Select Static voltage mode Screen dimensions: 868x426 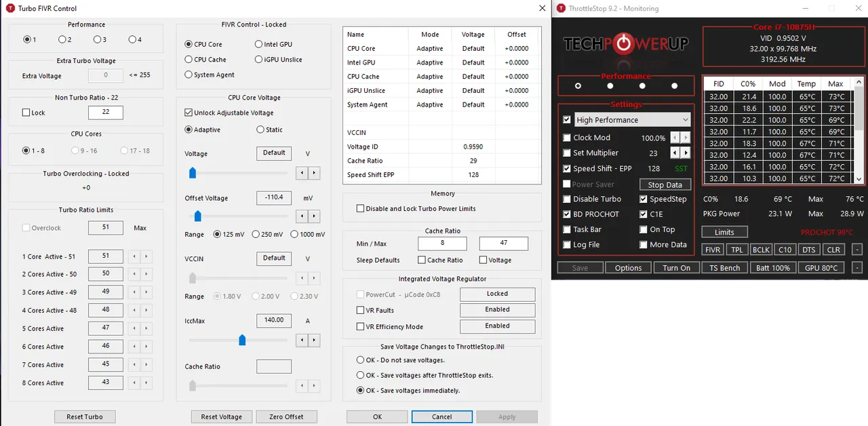[x=260, y=130]
